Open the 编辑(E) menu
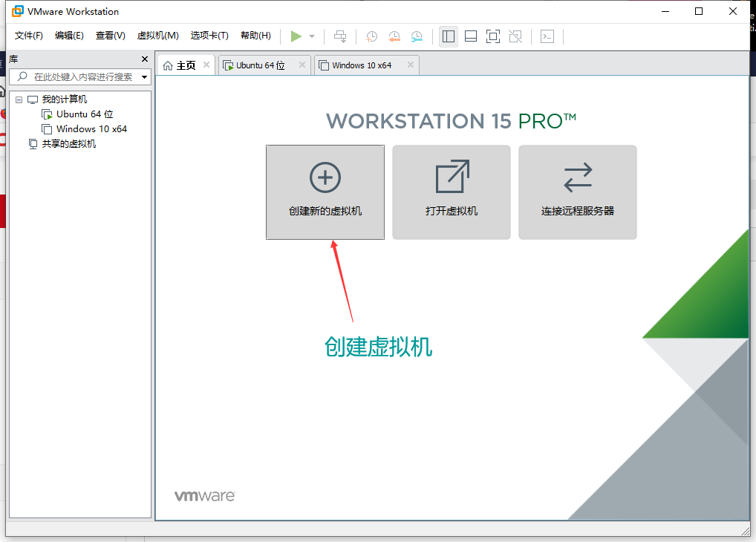This screenshot has height=542, width=756. [x=69, y=36]
